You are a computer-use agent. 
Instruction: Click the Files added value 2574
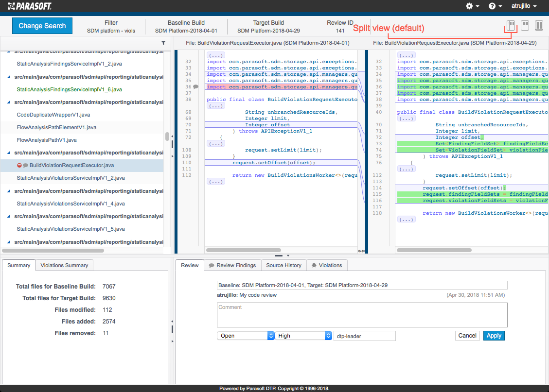click(x=109, y=322)
